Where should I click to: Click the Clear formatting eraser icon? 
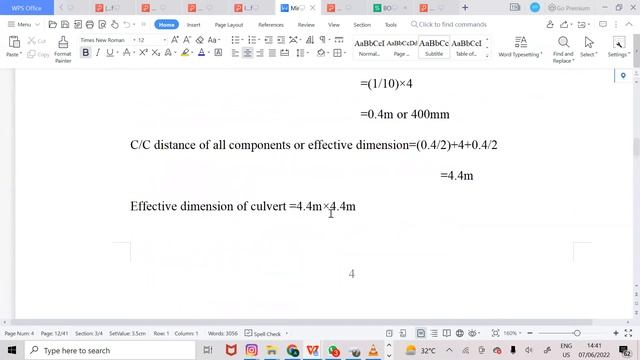tap(200, 40)
